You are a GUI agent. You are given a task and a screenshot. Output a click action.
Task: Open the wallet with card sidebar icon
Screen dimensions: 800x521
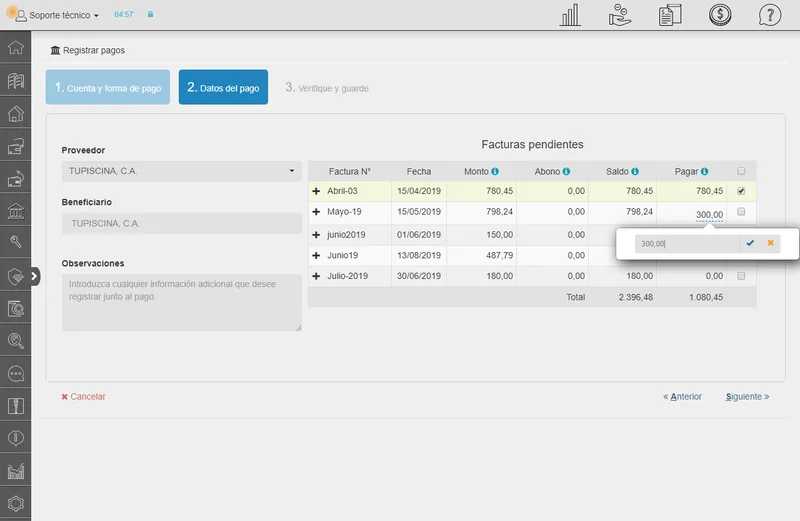coord(15,146)
